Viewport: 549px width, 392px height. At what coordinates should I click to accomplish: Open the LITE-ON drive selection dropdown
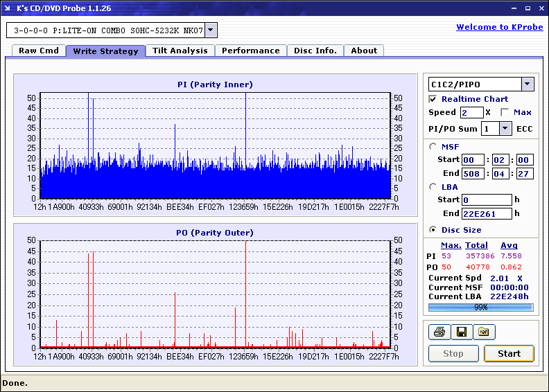pyautogui.click(x=211, y=30)
